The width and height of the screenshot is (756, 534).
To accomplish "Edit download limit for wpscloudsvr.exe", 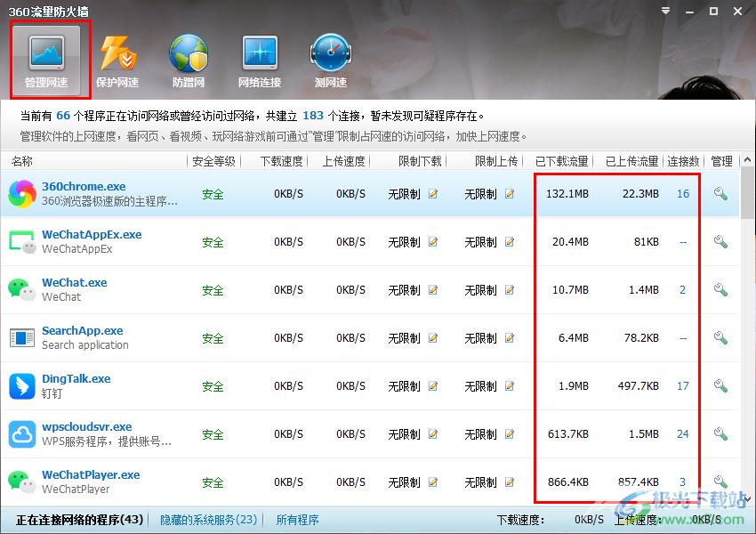I will click(x=433, y=434).
